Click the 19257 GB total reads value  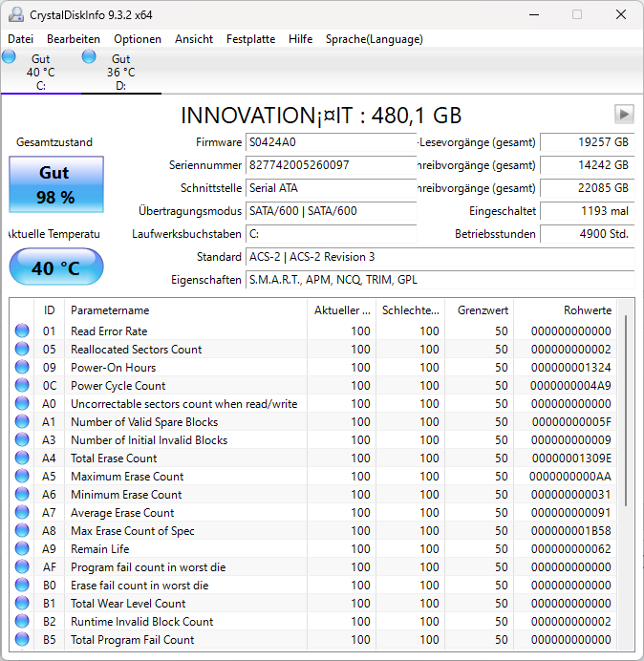[x=587, y=142]
